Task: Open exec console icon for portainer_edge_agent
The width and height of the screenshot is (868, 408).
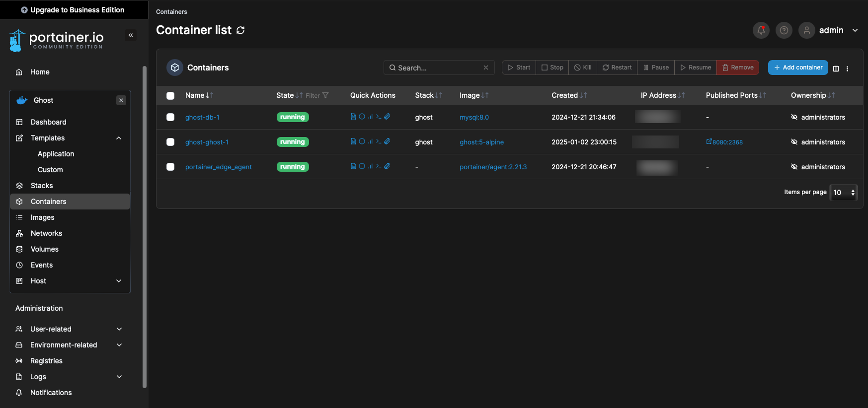Action: point(379,166)
